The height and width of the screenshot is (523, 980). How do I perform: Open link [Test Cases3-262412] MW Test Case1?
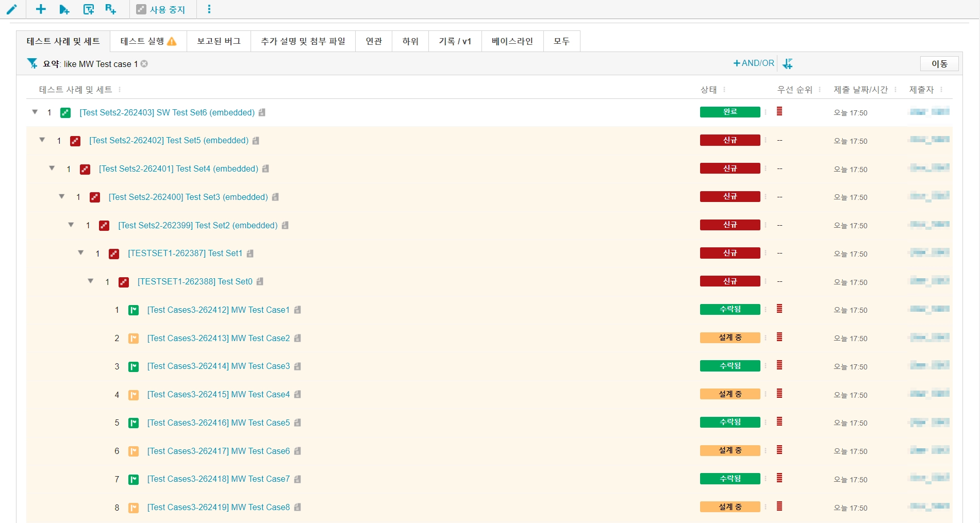pos(219,310)
